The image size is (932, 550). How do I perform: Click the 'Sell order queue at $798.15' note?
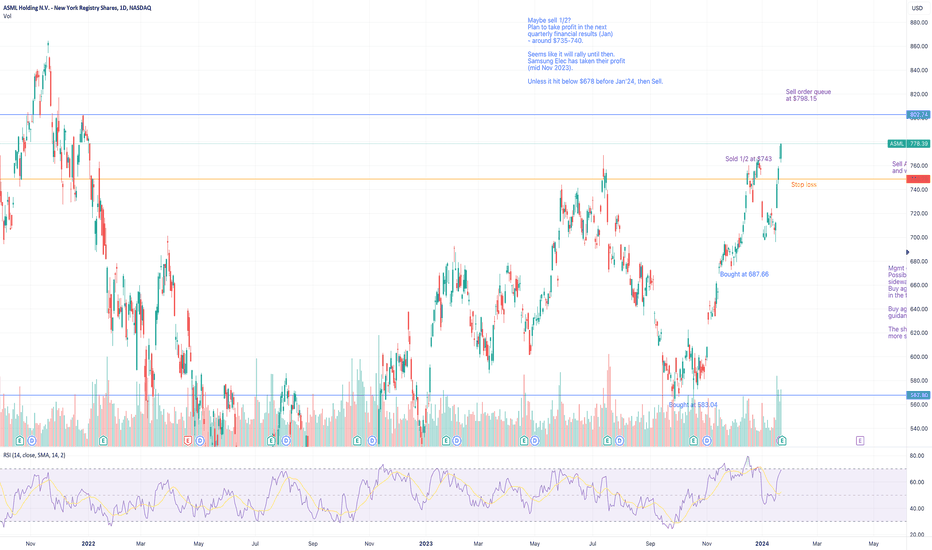pyautogui.click(x=808, y=95)
